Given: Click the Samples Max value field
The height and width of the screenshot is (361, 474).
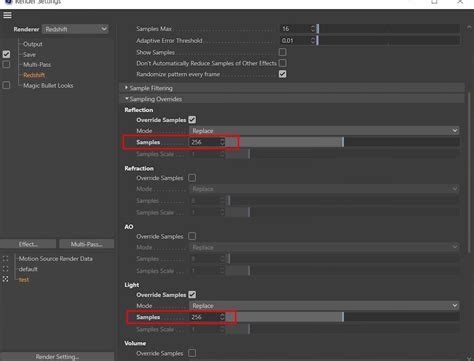Looking at the screenshot, I should 295,29.
